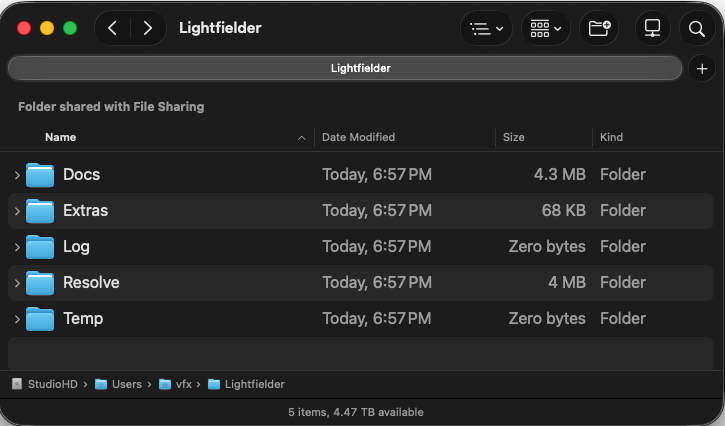Click the Lightfielder window title
725x426 pixels.
(220, 28)
